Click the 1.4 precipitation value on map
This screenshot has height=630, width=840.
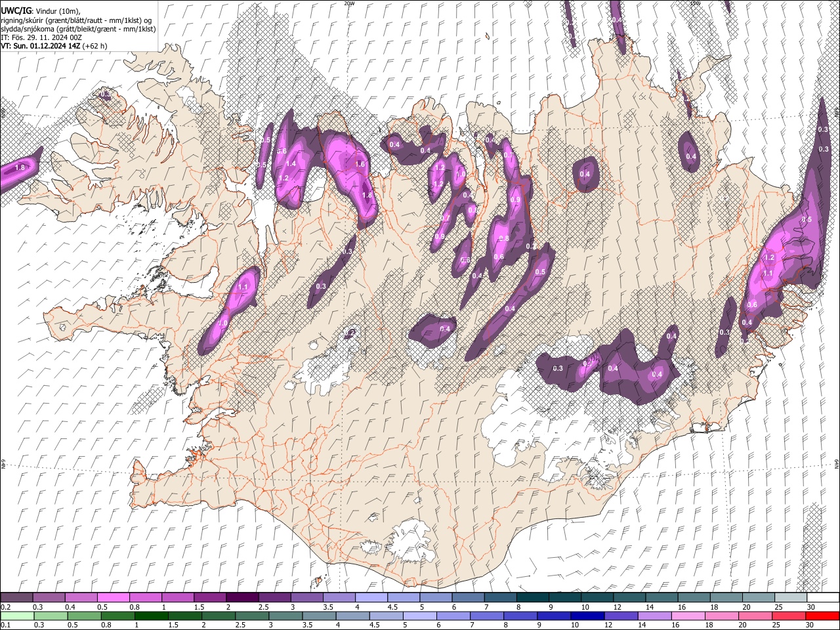point(291,163)
